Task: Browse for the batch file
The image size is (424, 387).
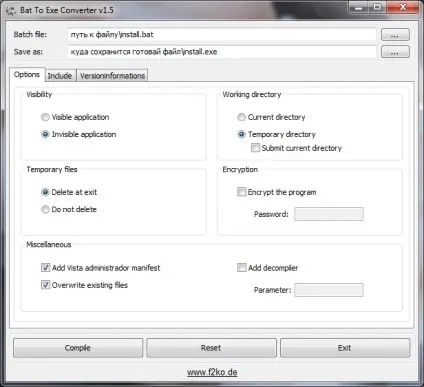Action: point(395,35)
